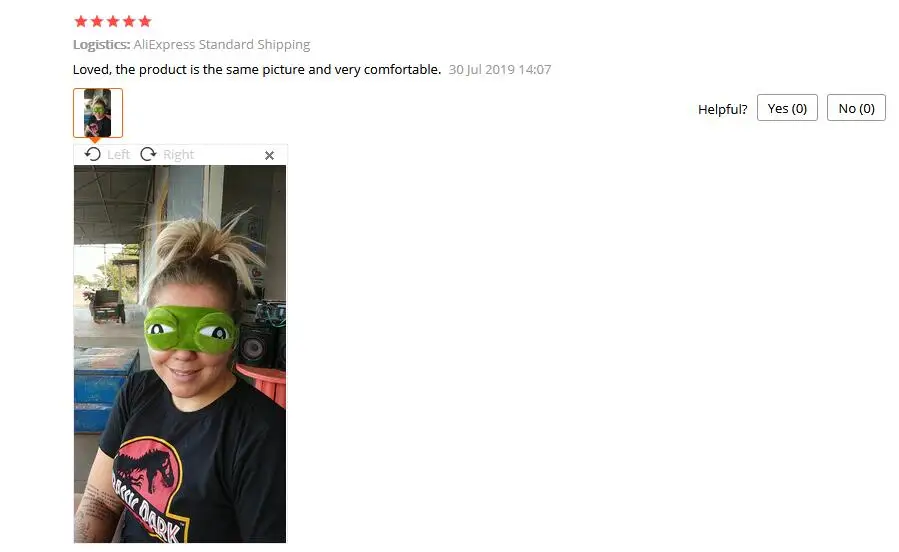Rotate the review photo counterclockwise icon
Screen dimensions: 899x552
tap(92, 154)
